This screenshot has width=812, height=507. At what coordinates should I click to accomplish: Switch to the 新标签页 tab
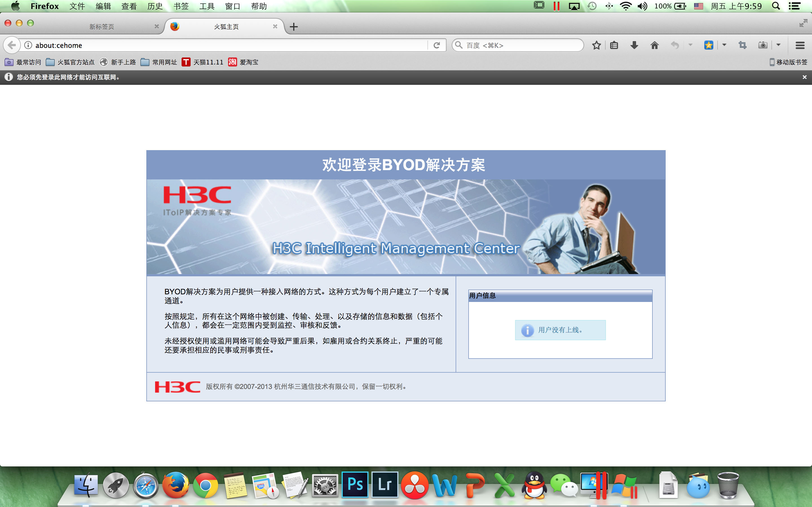(102, 26)
